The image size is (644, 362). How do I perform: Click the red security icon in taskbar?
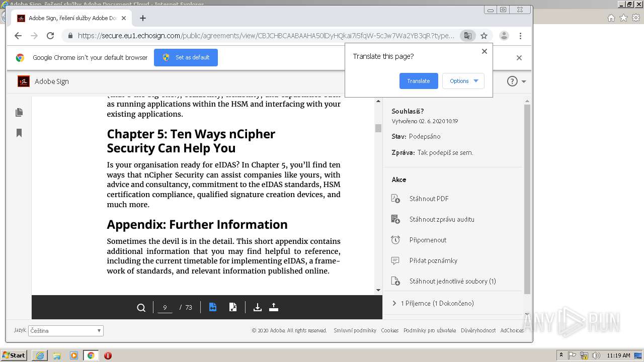pos(108,355)
